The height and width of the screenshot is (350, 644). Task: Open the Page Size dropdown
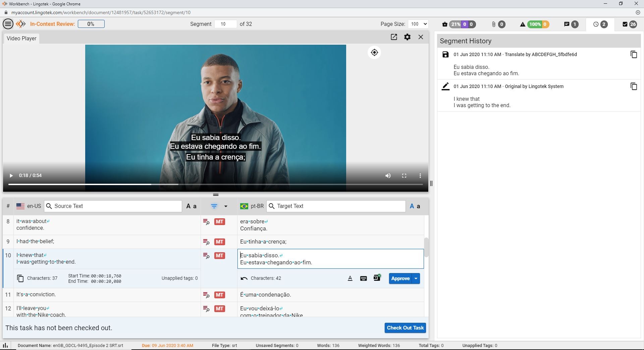418,24
